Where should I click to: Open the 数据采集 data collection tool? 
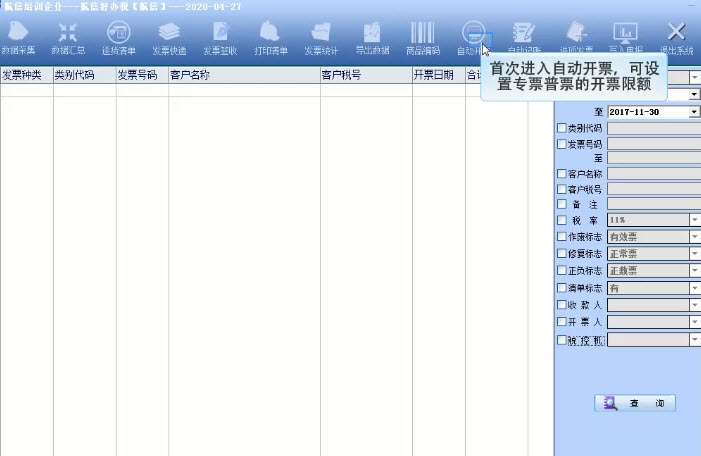(x=18, y=38)
